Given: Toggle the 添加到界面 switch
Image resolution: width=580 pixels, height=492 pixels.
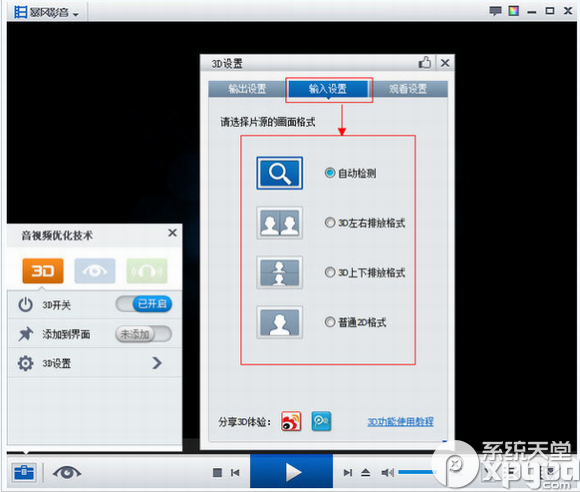Looking at the screenshot, I should tap(144, 334).
